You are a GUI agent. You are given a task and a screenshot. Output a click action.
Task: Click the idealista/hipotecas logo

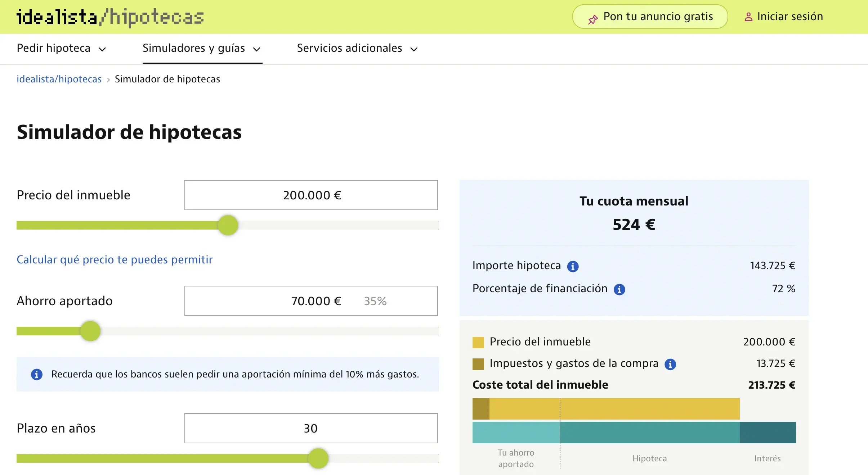click(110, 17)
